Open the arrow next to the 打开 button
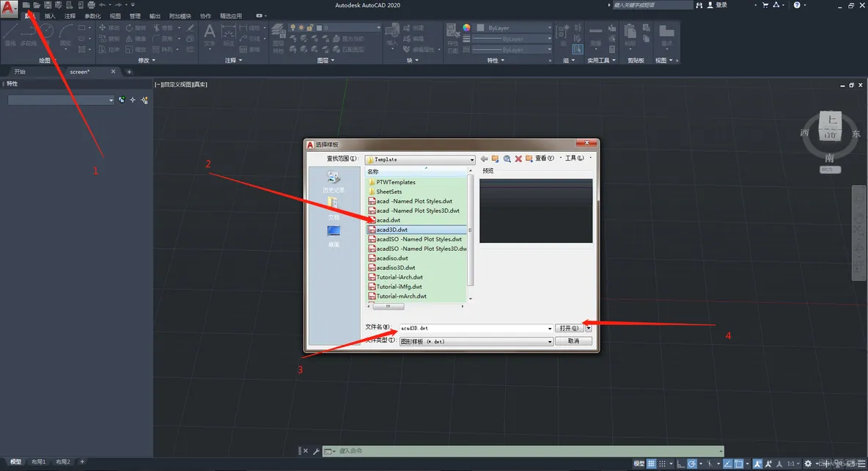Image resolution: width=868 pixels, height=471 pixels. click(x=589, y=328)
